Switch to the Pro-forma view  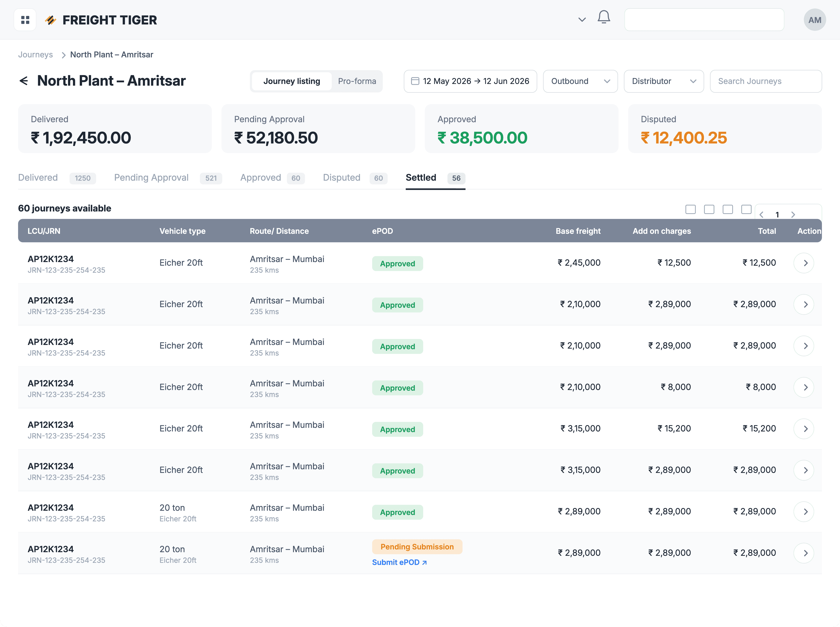(x=357, y=81)
